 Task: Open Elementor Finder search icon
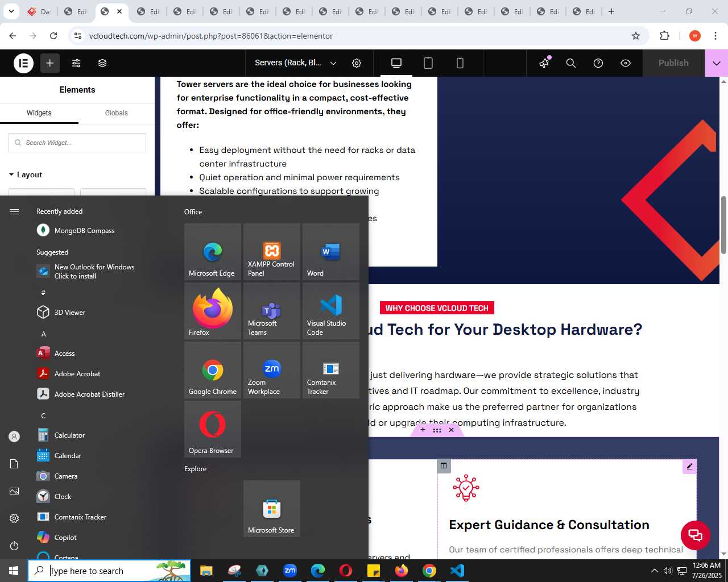point(571,63)
